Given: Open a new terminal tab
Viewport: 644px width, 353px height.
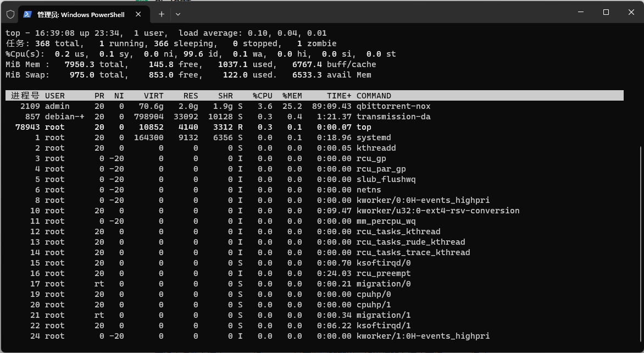Looking at the screenshot, I should [x=161, y=14].
